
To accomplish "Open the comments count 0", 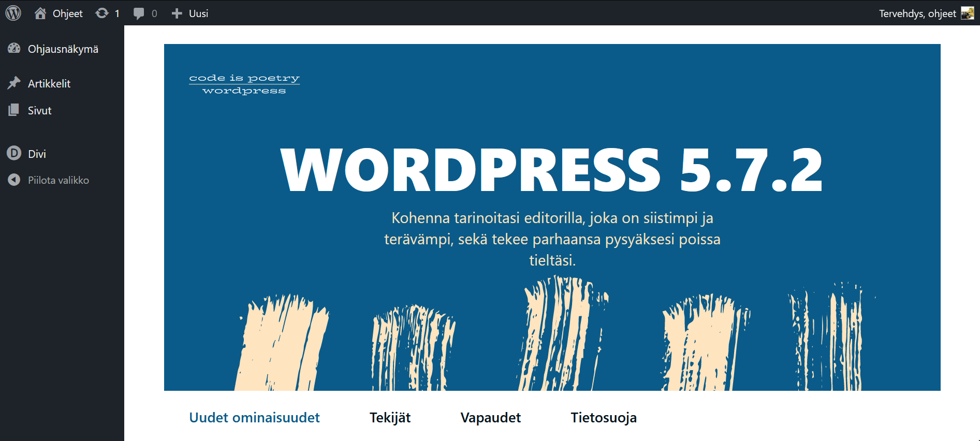I will (154, 13).
